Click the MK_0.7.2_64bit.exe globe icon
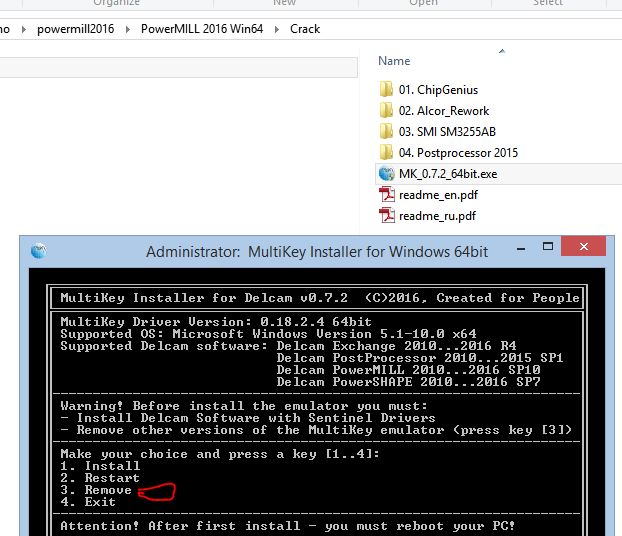Image resolution: width=622 pixels, height=536 pixels. click(x=386, y=173)
